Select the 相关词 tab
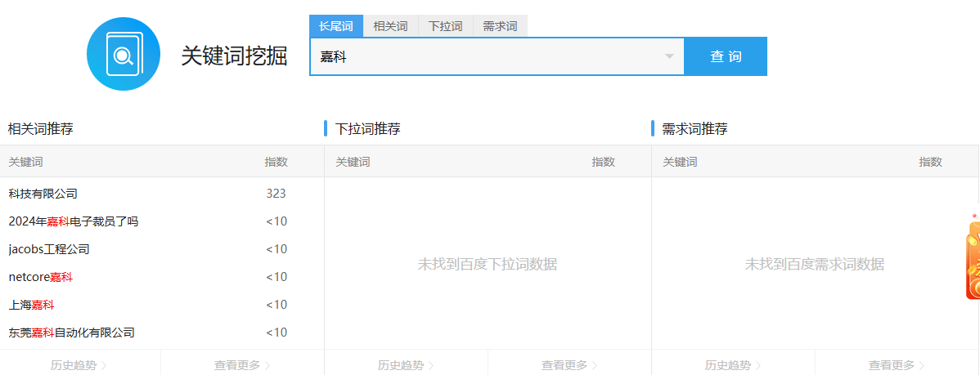The image size is (980, 375). point(390,26)
